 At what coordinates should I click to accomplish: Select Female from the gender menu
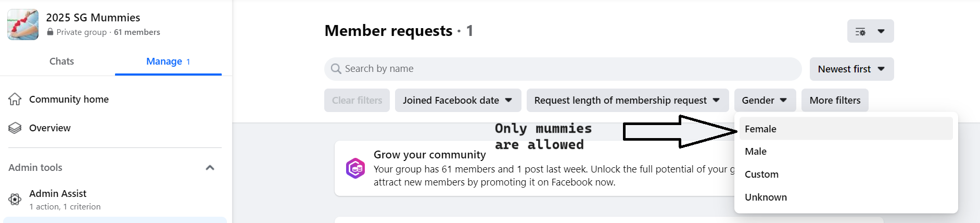[760, 129]
